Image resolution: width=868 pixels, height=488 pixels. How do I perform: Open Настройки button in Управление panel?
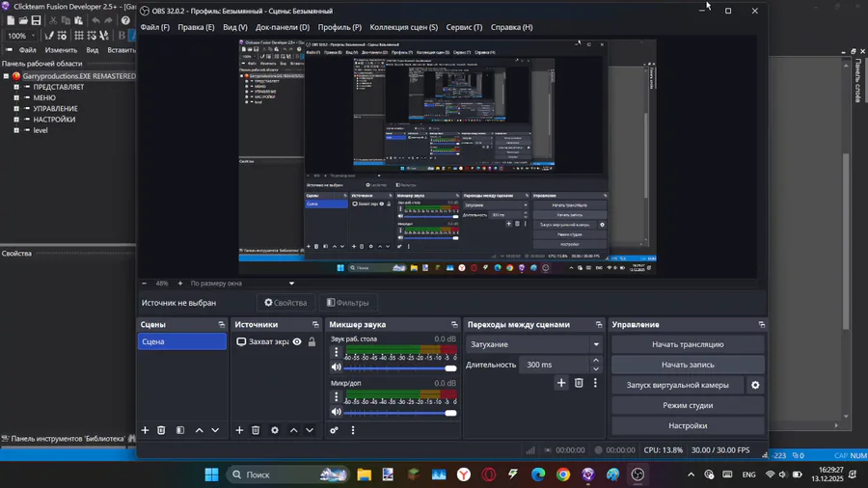[x=688, y=426]
